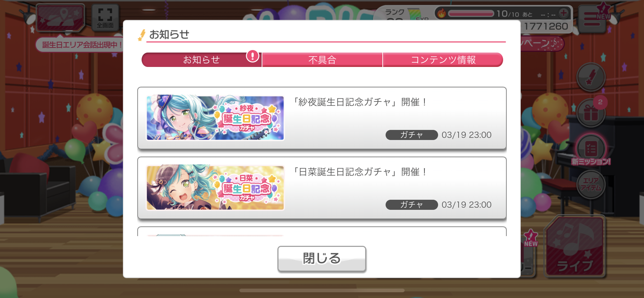Open the gift box presents icon
Image resolution: width=644 pixels, height=298 pixels.
click(591, 113)
